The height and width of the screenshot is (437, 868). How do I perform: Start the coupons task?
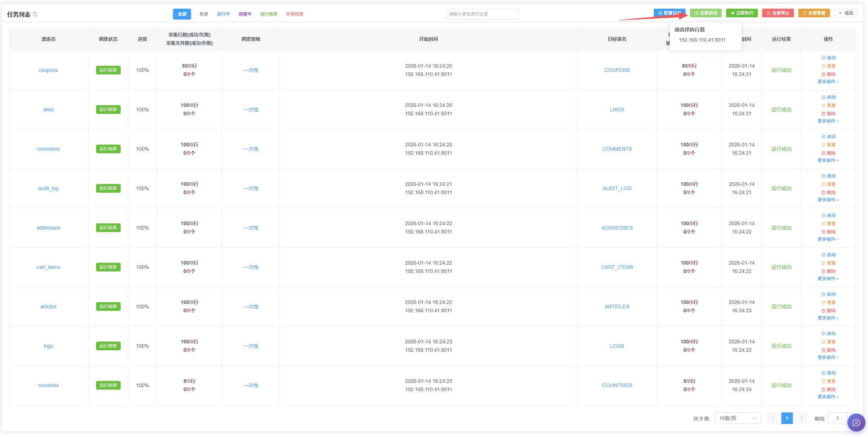point(828,58)
